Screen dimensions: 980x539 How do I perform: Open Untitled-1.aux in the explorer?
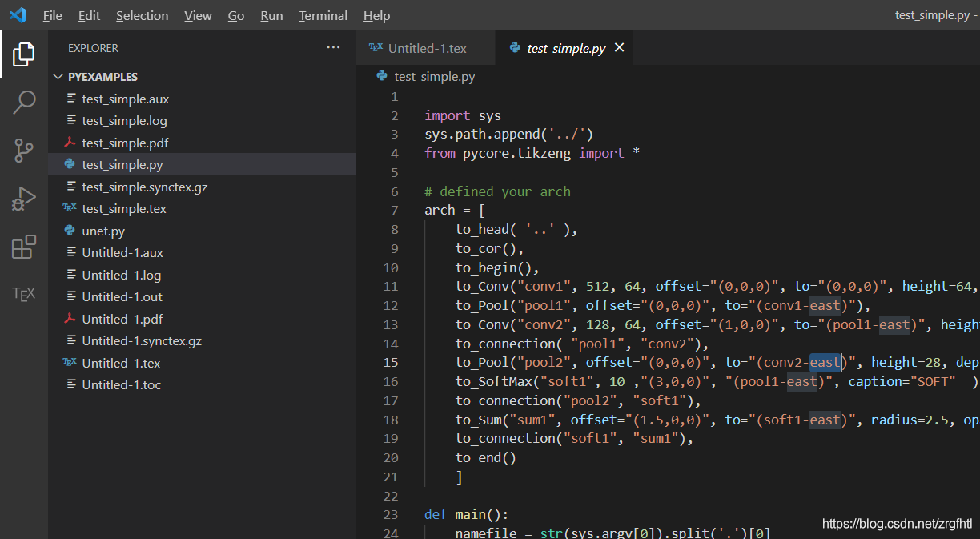[x=202, y=253]
